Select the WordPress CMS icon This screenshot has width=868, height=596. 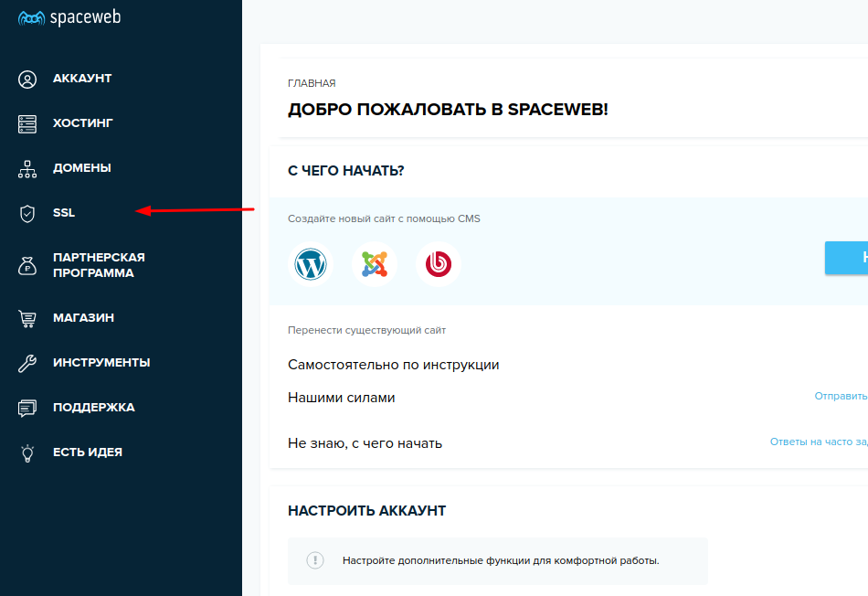tap(311, 264)
